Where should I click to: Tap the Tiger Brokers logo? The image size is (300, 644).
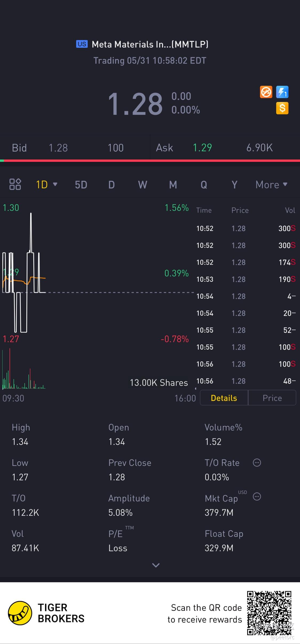pyautogui.click(x=46, y=613)
